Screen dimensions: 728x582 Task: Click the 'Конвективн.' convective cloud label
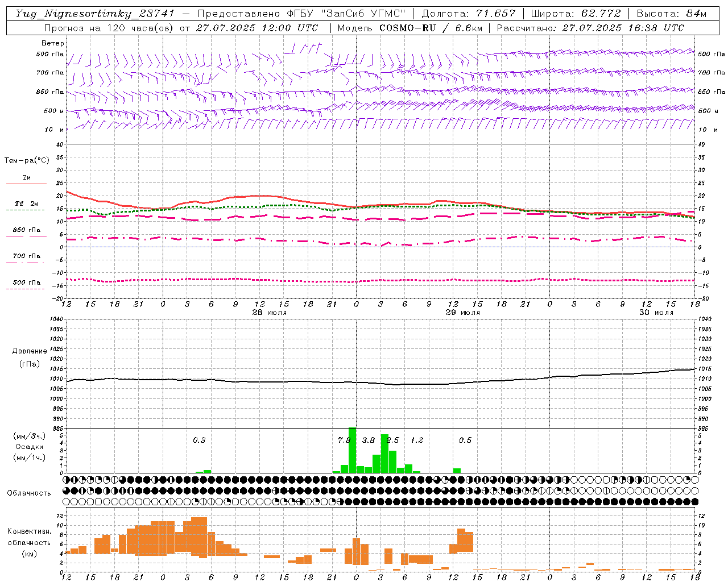point(29,531)
